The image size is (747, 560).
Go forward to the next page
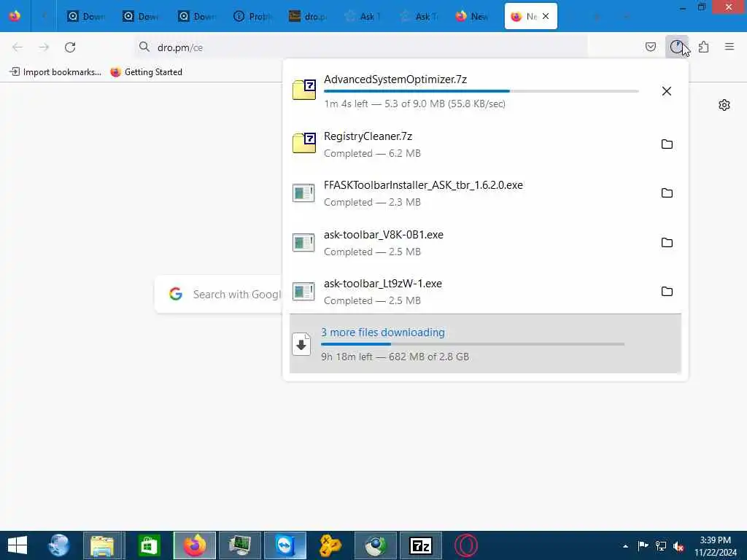pyautogui.click(x=44, y=47)
